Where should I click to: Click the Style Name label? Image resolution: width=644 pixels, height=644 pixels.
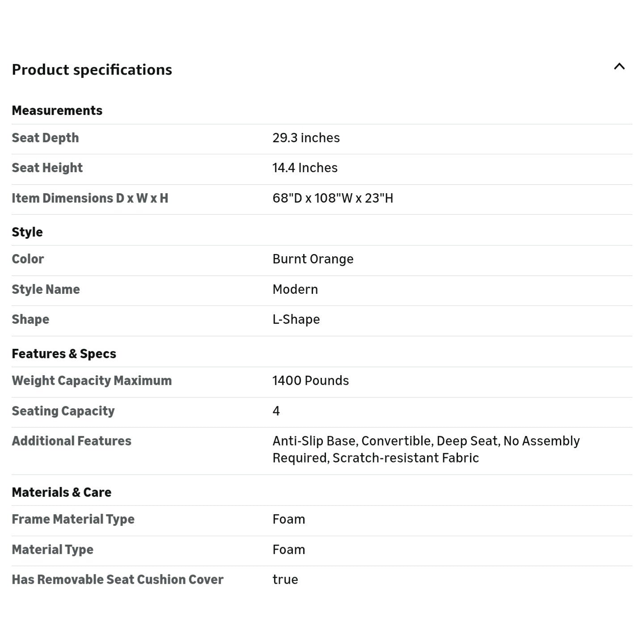pos(46,289)
